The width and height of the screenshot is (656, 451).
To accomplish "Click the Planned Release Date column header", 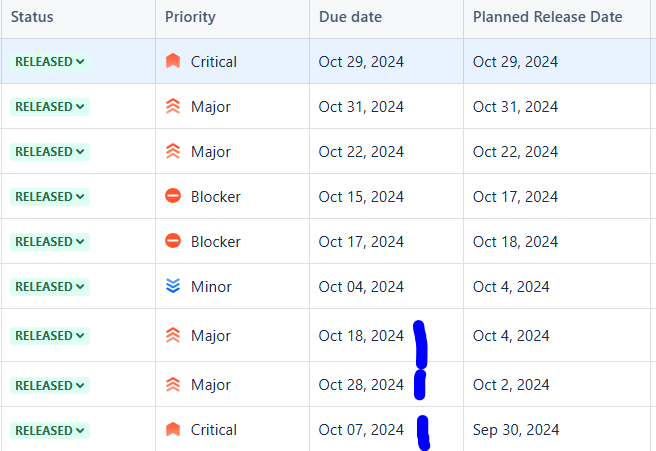I will click(x=547, y=17).
